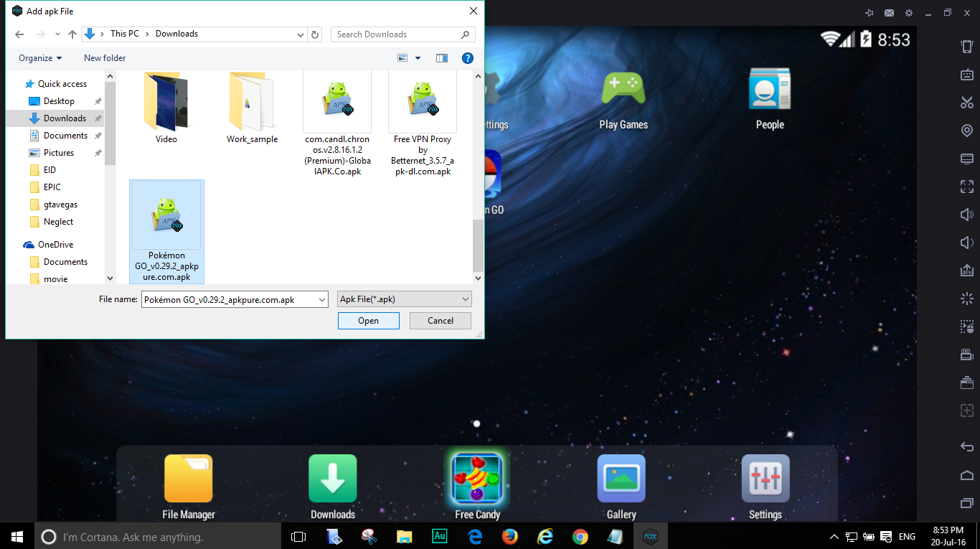Open Task View on the taskbar

tap(298, 536)
